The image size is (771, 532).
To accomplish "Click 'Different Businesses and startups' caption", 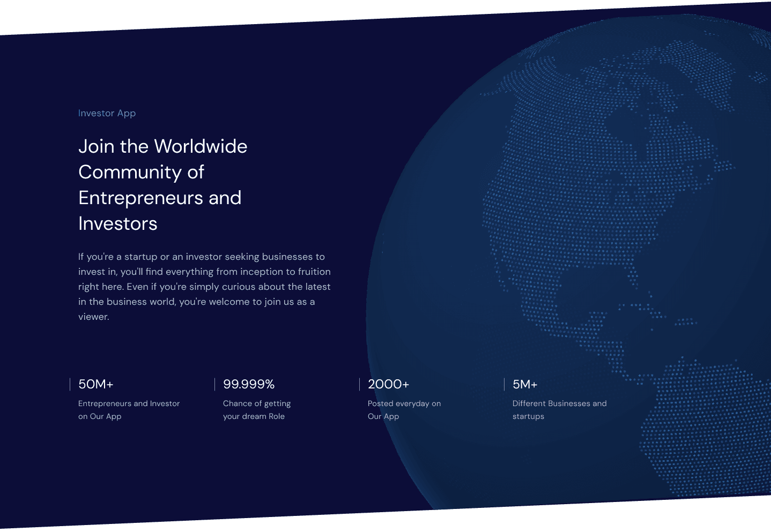I will tap(559, 410).
